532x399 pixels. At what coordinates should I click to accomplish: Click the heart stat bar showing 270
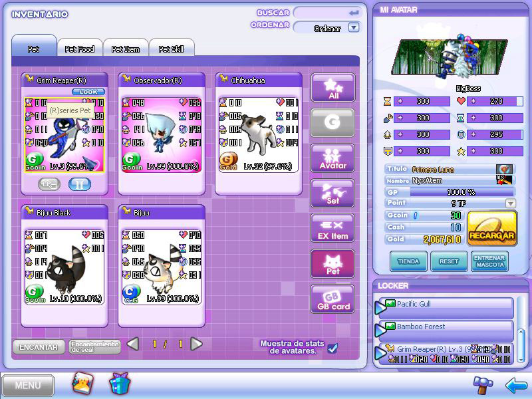(495, 101)
